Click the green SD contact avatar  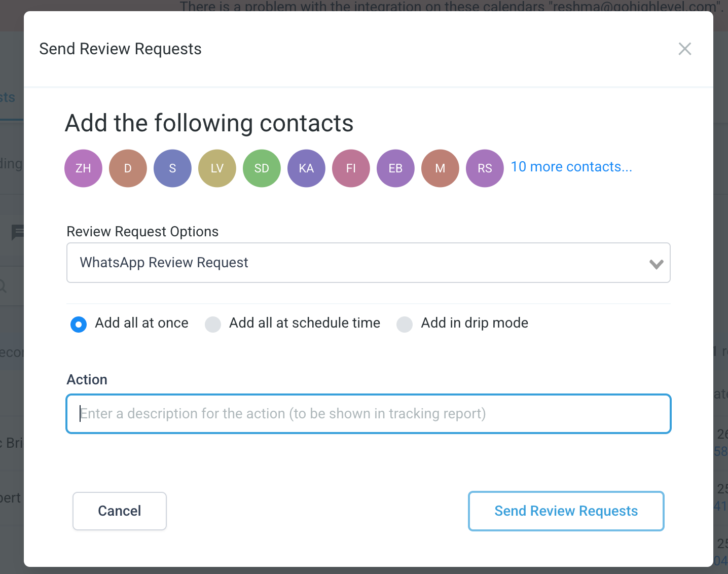pos(262,168)
